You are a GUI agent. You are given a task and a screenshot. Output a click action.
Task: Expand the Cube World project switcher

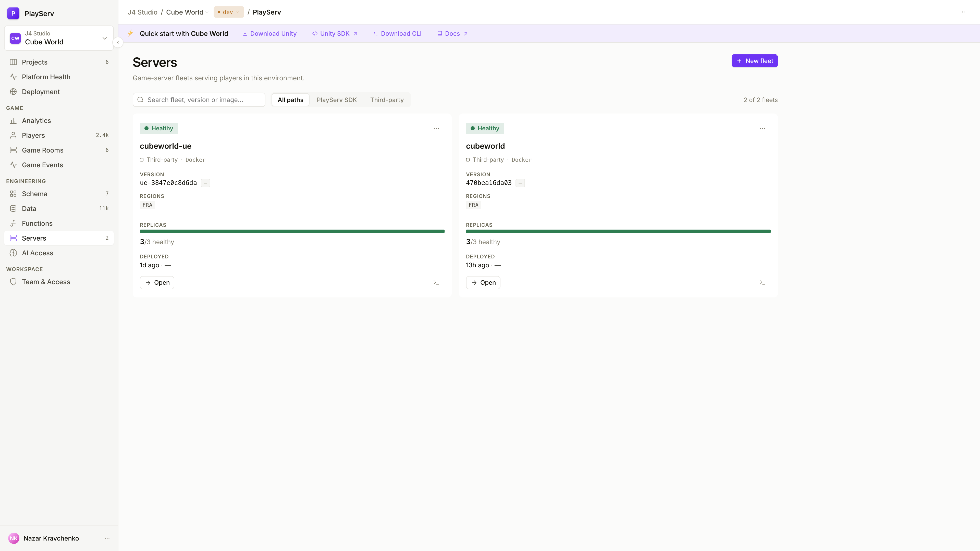[59, 38]
